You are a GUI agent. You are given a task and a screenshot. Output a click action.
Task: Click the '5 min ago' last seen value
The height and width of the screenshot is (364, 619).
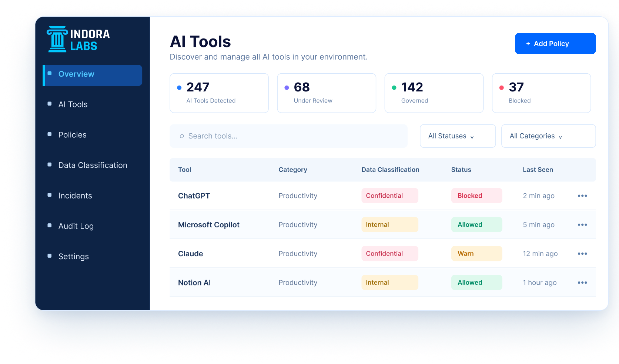coord(539,225)
